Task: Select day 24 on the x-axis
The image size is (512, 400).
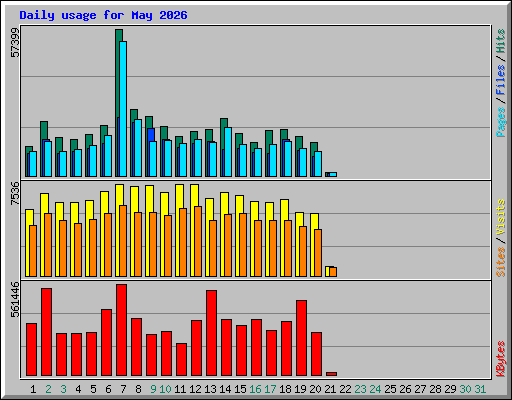Action: 375,389
